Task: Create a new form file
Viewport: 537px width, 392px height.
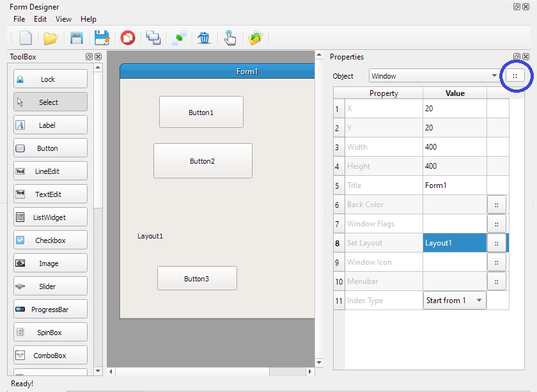Action: point(25,38)
